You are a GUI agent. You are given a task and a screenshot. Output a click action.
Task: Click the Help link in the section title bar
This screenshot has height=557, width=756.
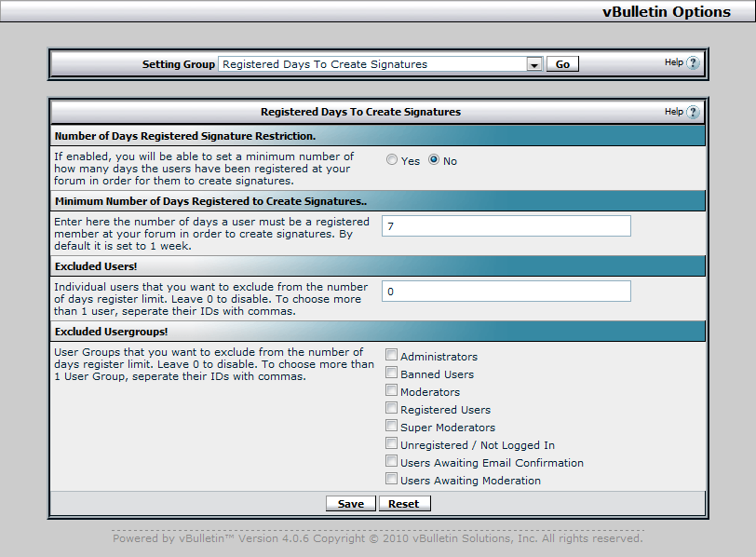673,112
